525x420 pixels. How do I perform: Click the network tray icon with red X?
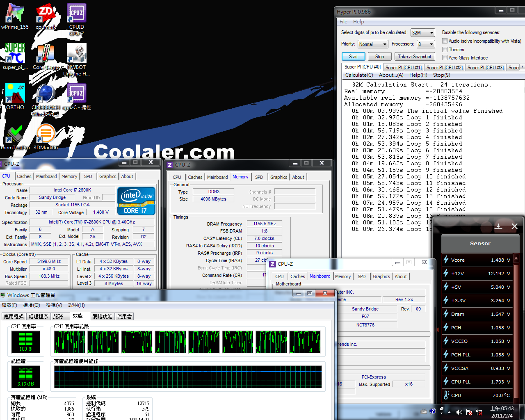(479, 412)
